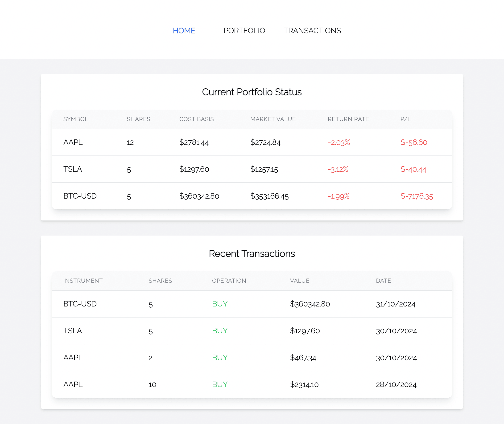
Task: Click the Recent Transactions heading
Action: coord(252,253)
